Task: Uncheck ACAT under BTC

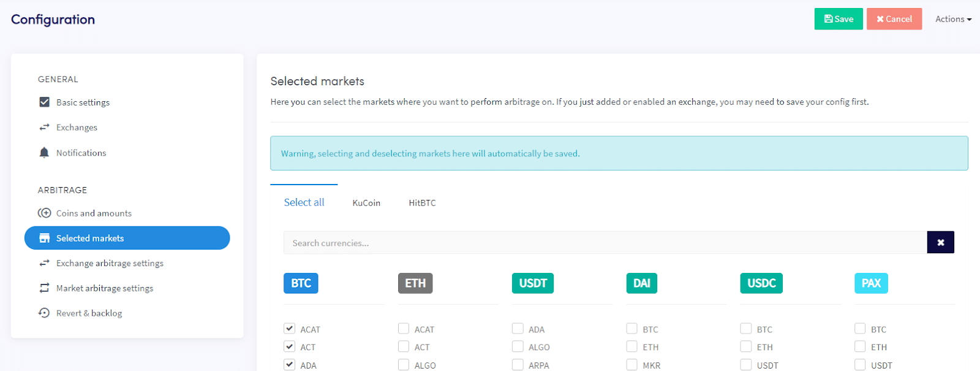Action: (290, 329)
